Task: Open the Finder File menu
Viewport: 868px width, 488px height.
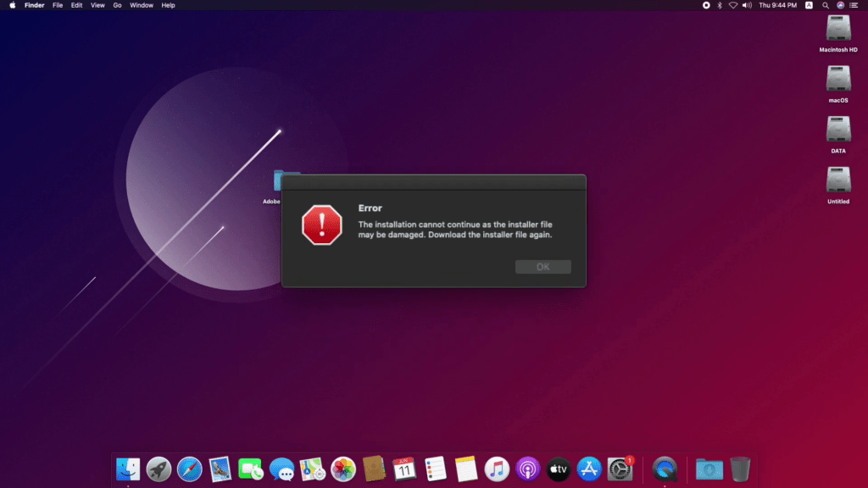Action: point(56,5)
